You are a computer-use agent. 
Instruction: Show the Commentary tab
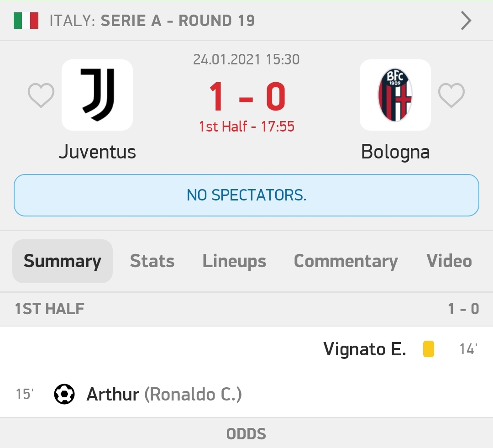tap(346, 261)
